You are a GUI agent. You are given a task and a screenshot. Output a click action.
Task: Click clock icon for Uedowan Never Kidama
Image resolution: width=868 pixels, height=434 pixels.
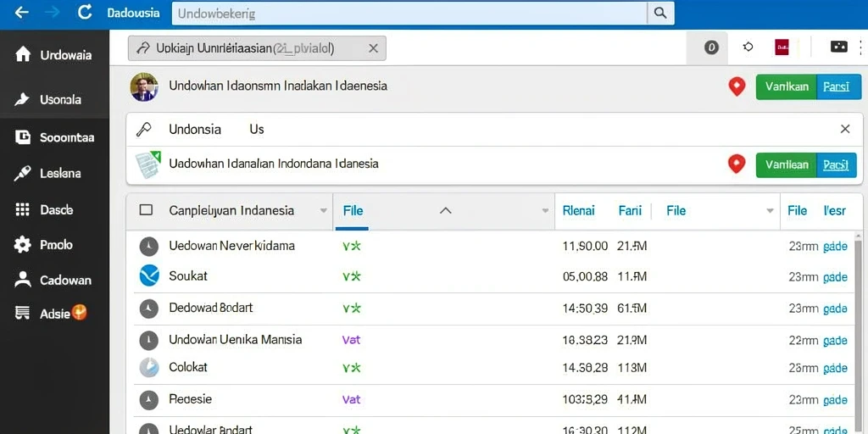(x=148, y=247)
